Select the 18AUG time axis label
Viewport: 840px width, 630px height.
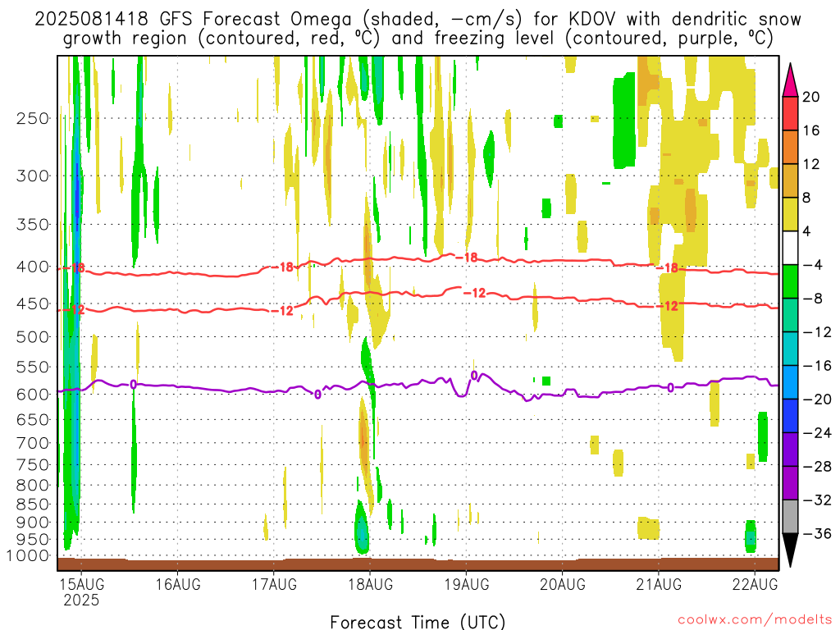[370, 584]
